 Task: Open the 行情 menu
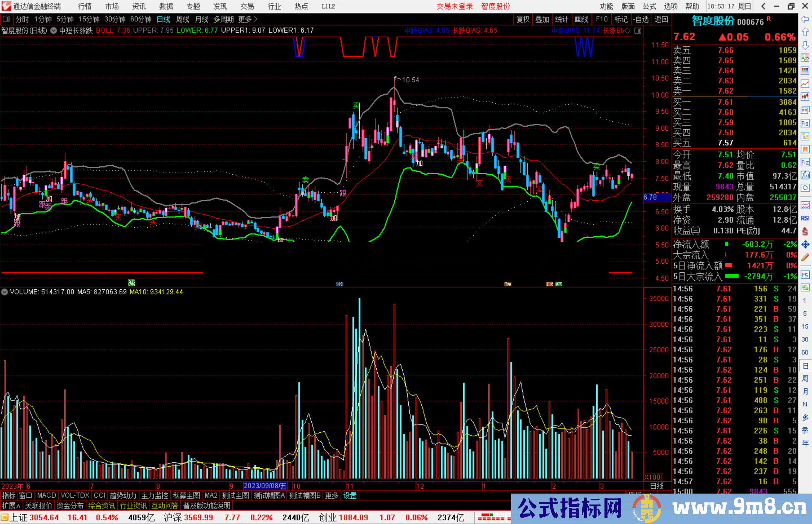(x=85, y=6)
